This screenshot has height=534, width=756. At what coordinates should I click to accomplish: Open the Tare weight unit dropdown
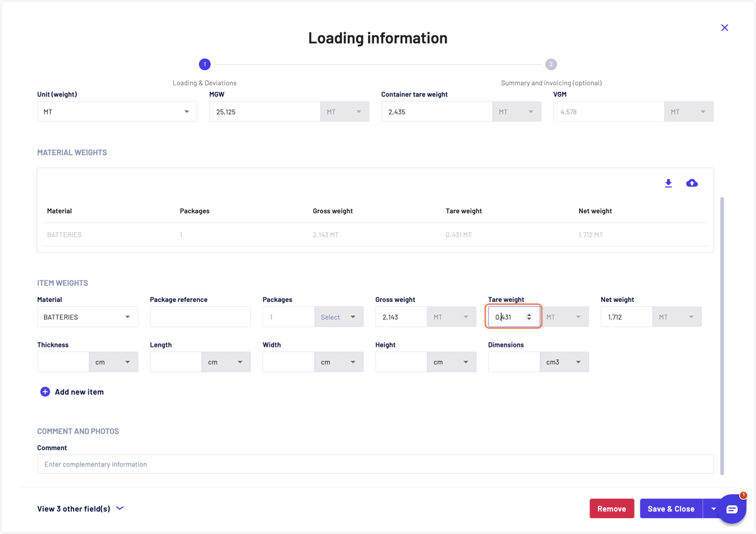564,317
